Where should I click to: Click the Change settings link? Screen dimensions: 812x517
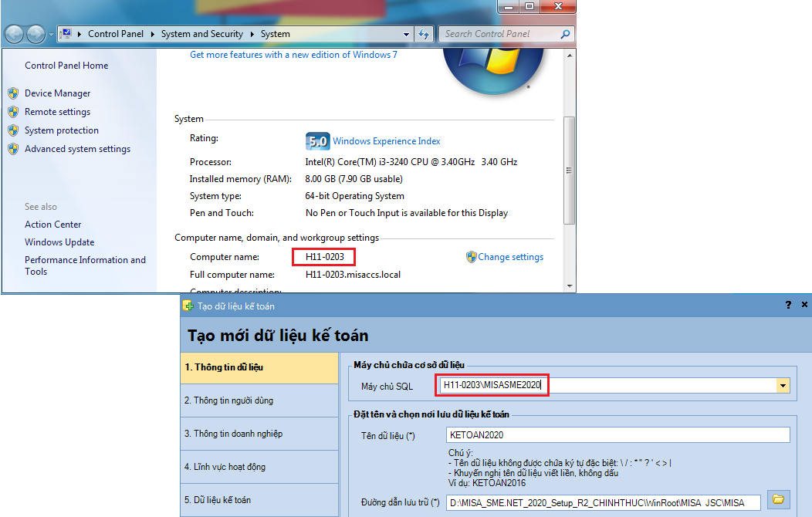tap(511, 257)
